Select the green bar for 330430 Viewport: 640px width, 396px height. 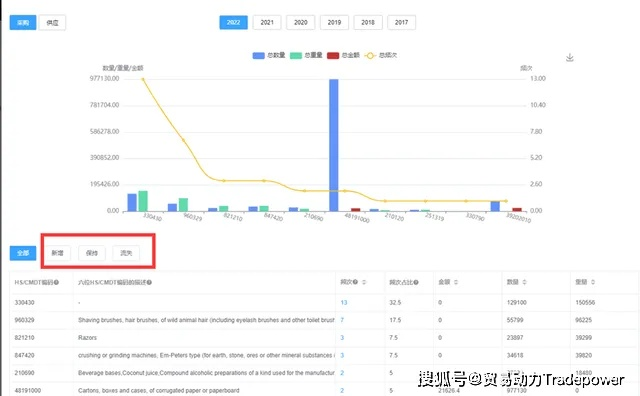click(x=143, y=201)
